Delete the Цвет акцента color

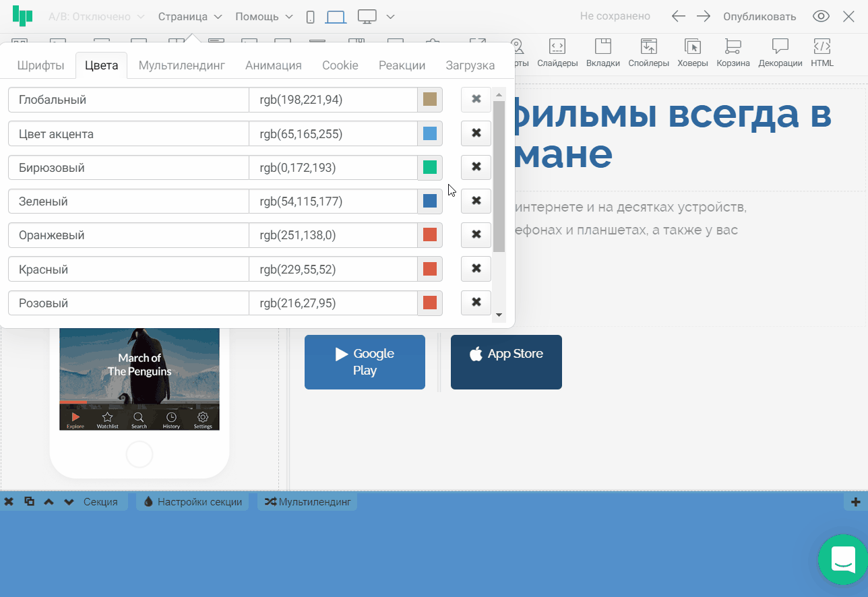coord(476,133)
